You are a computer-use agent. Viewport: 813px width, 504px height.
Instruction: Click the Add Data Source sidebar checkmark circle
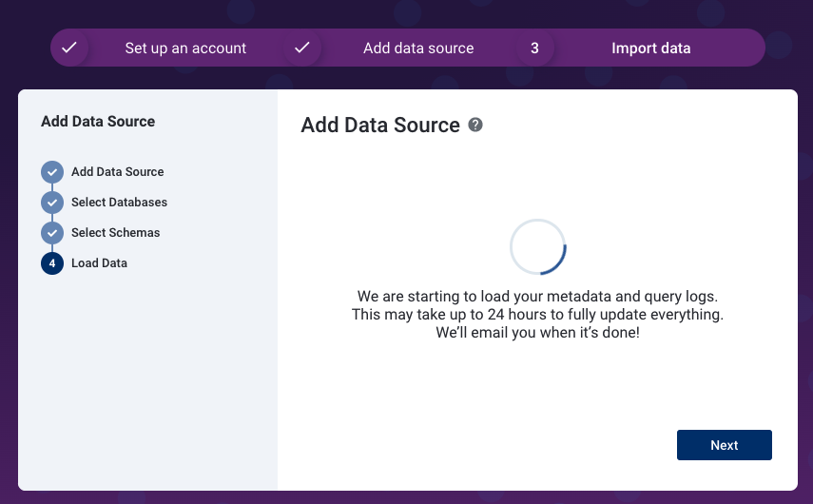click(x=52, y=172)
